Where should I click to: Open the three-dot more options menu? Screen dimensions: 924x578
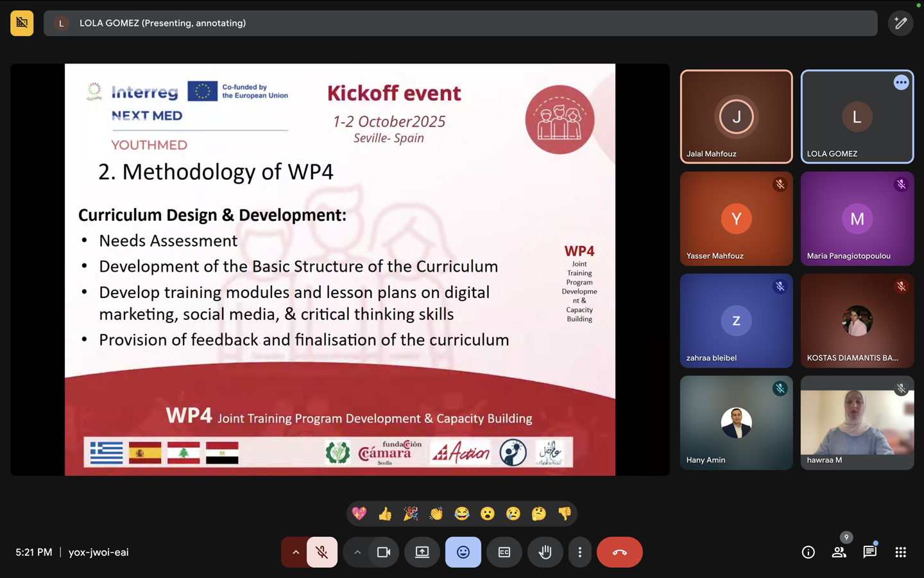579,552
